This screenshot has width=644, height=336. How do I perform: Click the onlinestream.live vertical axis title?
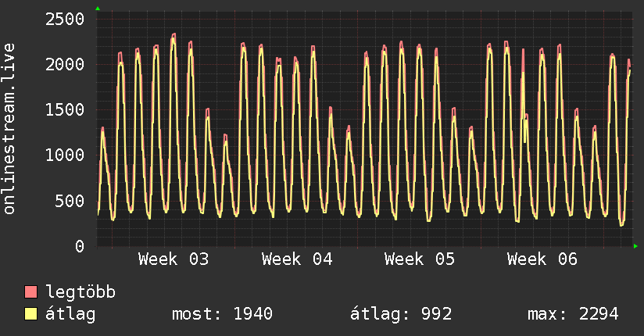click(x=9, y=129)
